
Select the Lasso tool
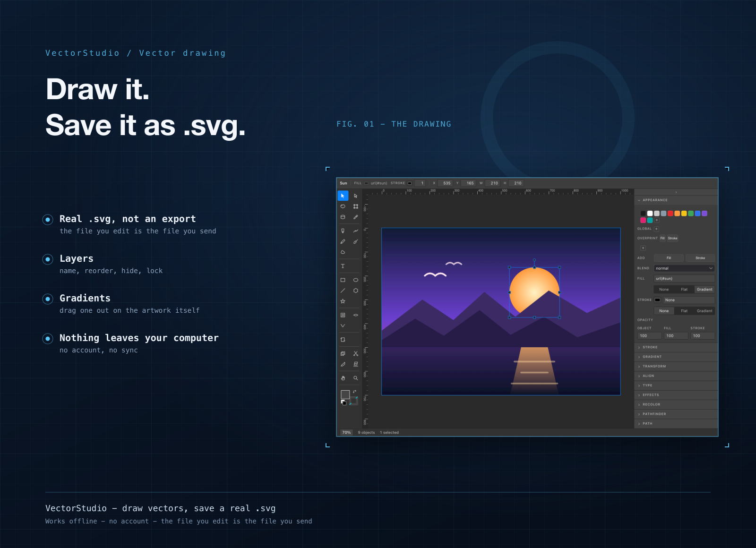[343, 206]
